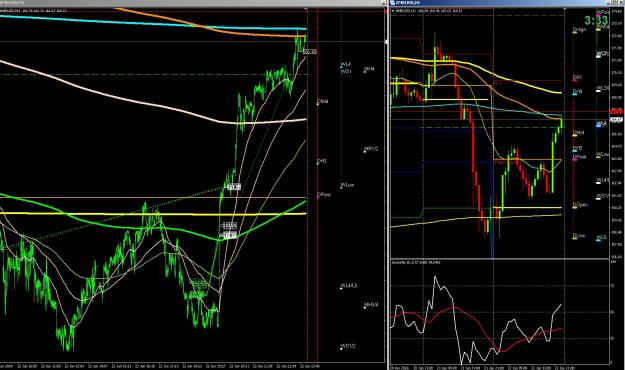
Task: Activate the right chart window title bar
Action: [507, 3]
